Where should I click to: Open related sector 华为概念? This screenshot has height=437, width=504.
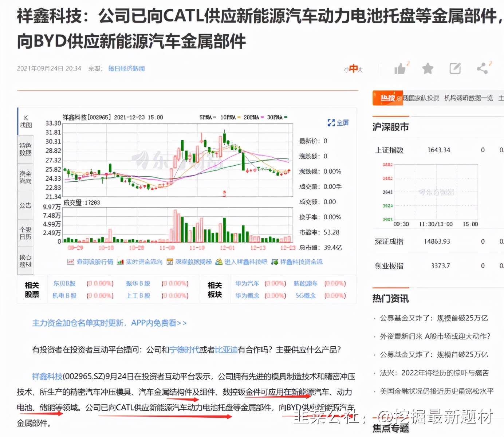click(247, 296)
